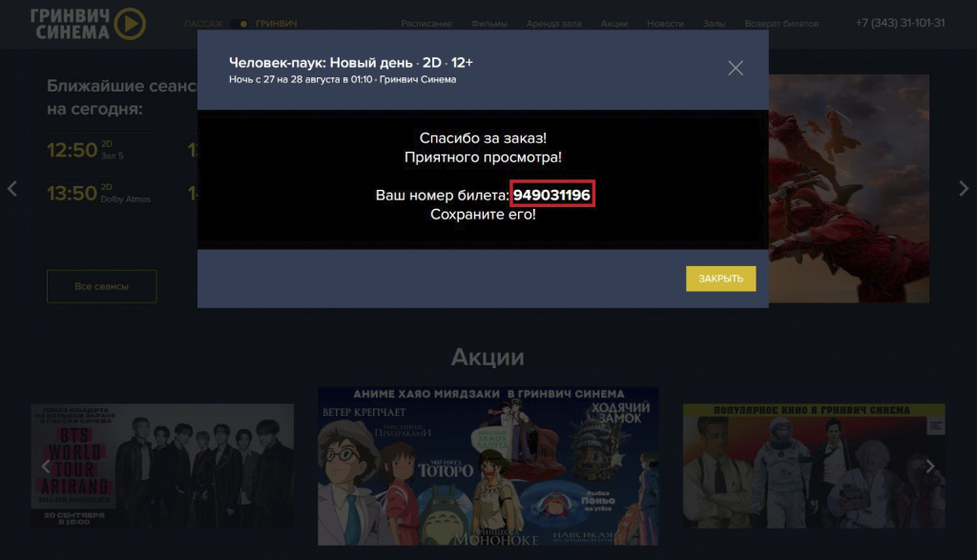Select the 12:50 session in Зал 5
Screen dimensions: 977x560
click(85, 150)
